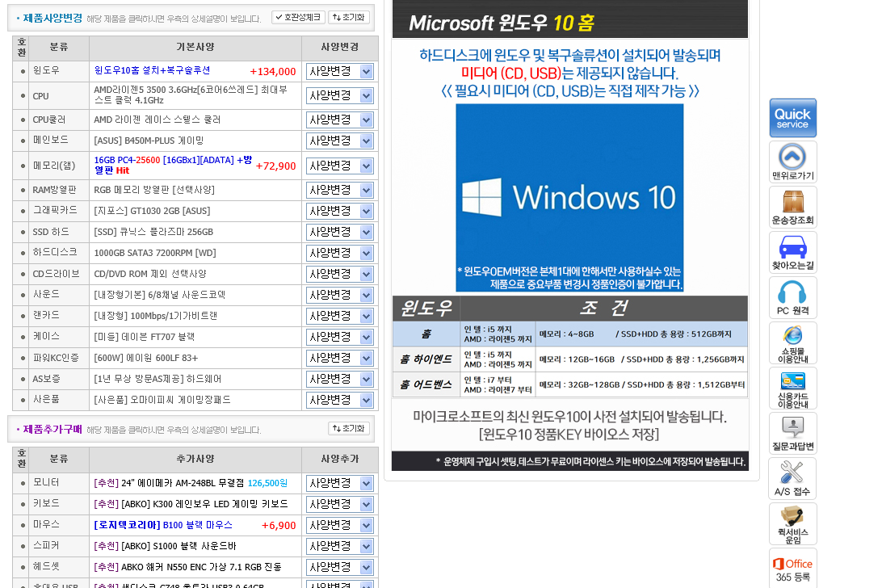Open 사양변경 dropdown for 마우스 row
882x588 pixels.
pos(340,525)
